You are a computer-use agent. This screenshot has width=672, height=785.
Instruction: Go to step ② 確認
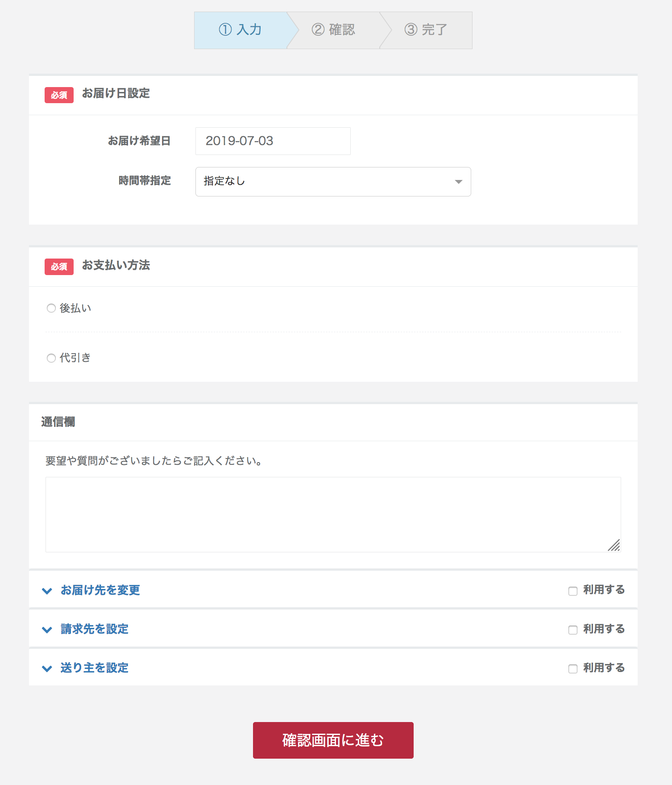click(333, 30)
